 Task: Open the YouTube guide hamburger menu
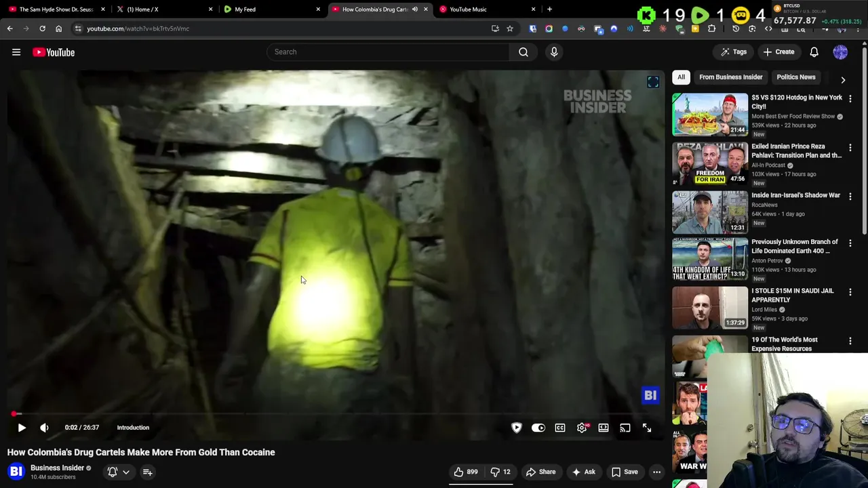pos(16,52)
